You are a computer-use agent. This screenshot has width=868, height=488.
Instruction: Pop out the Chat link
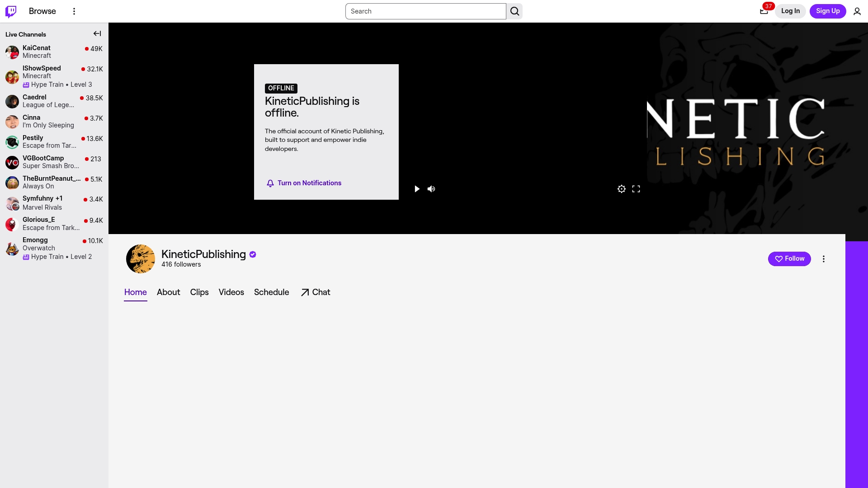point(316,292)
